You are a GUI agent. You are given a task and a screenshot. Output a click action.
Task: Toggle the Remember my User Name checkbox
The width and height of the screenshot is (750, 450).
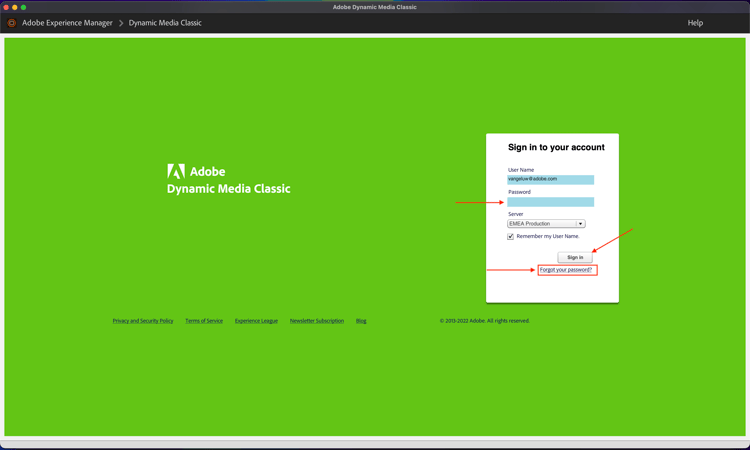(510, 237)
